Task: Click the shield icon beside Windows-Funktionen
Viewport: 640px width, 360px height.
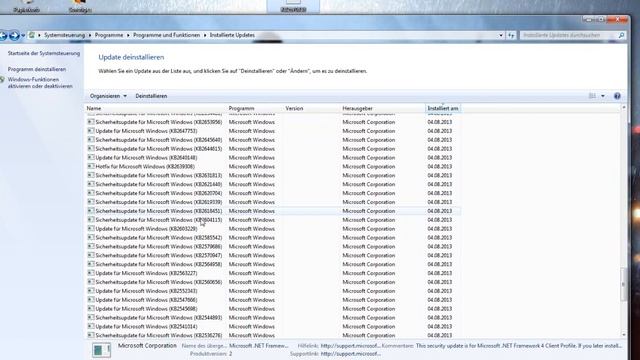Action: click(3, 80)
